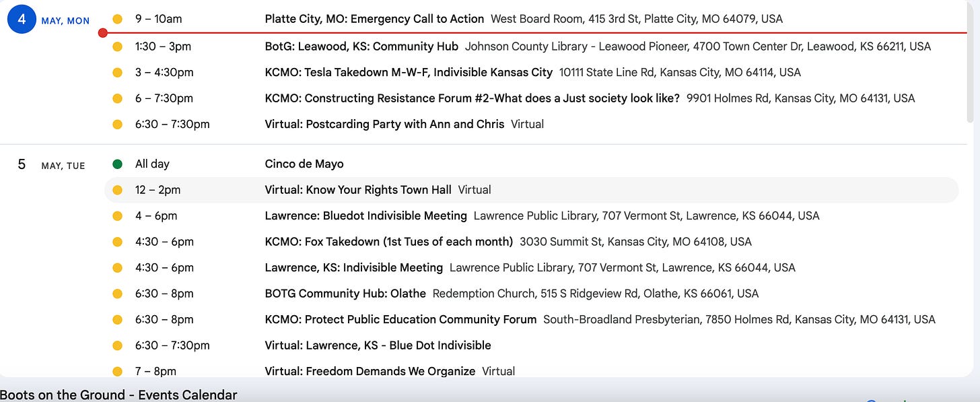The height and width of the screenshot is (402, 980).
Task: Open Virtual Postcarding Party with Ann and Chris
Action: click(532, 124)
